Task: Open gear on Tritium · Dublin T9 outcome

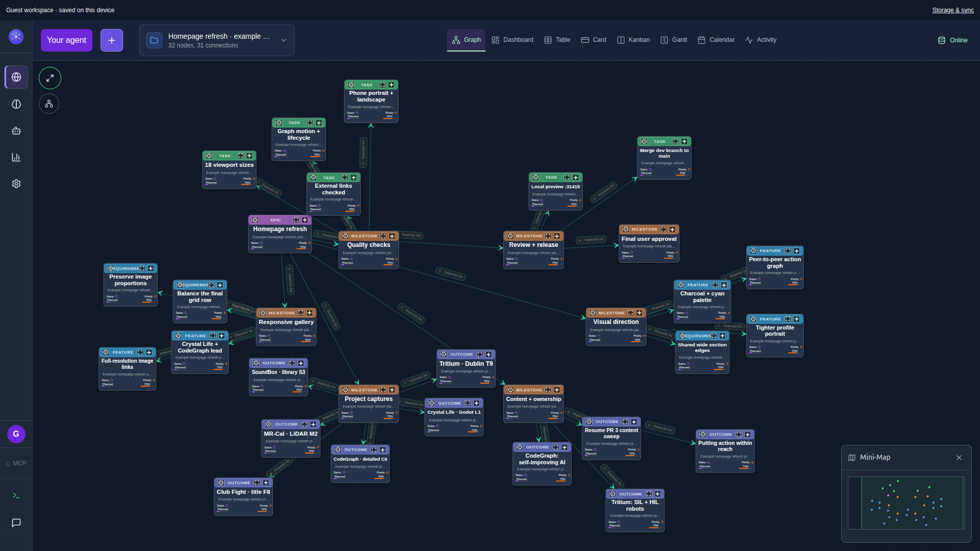Action: 444,355
